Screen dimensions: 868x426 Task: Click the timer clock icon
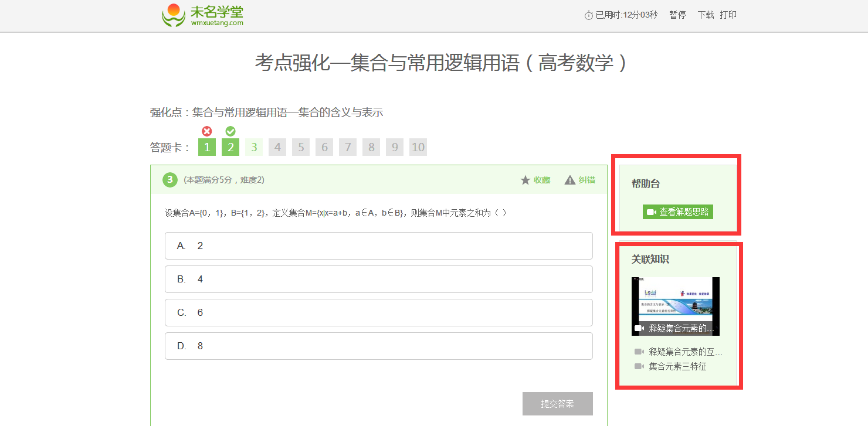tap(589, 15)
